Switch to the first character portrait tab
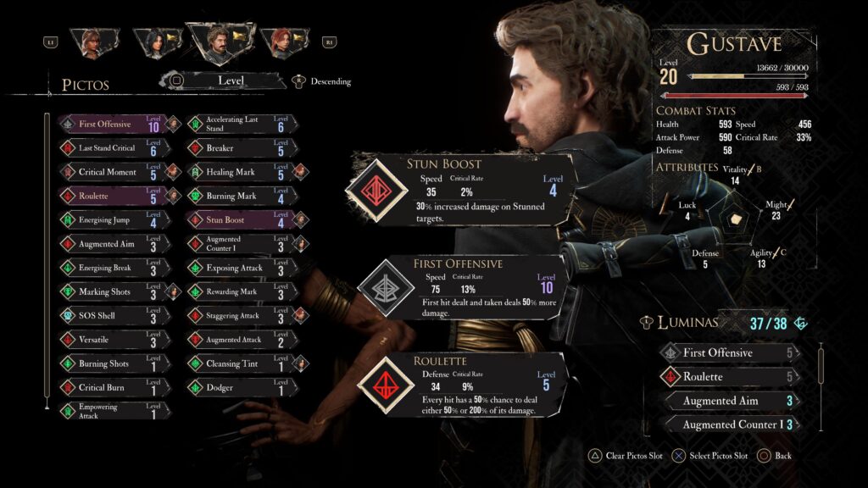Image resolution: width=868 pixels, height=488 pixels. (95, 43)
